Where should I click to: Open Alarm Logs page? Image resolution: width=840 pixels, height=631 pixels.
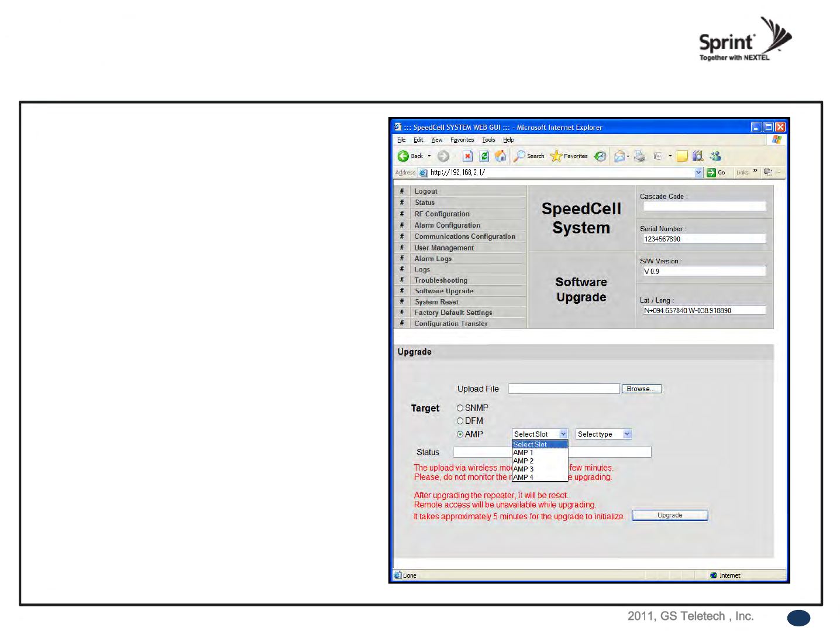[x=433, y=259]
